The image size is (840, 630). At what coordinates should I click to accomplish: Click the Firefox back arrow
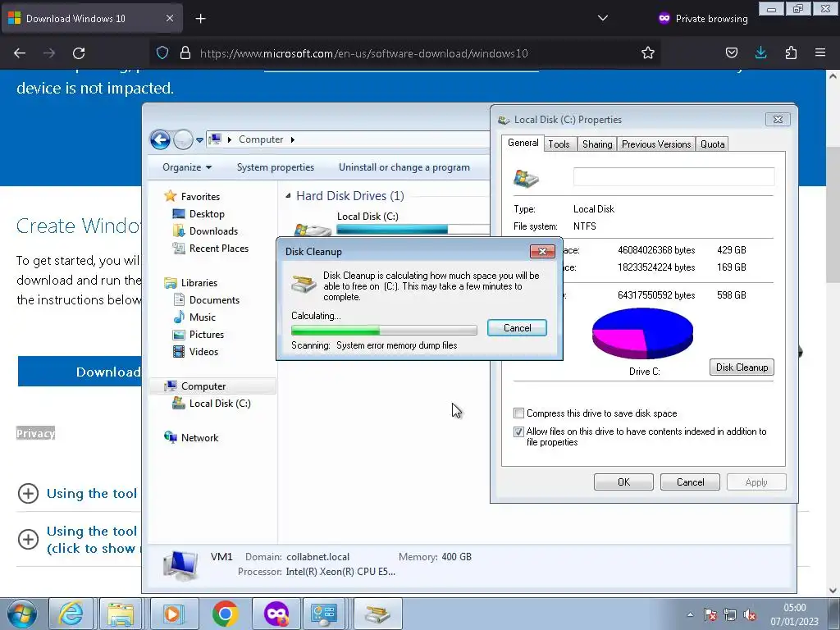tap(20, 53)
